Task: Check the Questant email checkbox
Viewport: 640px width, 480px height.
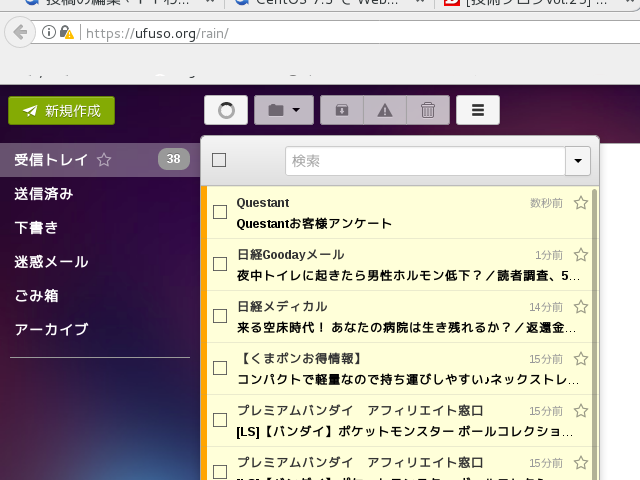Action: pos(220,212)
